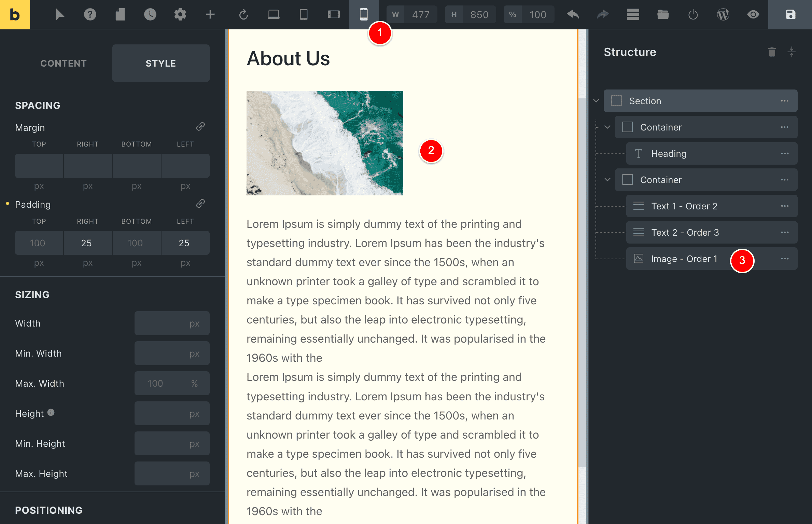Click the collapse all icon in Structure
Image resolution: width=812 pixels, height=524 pixels.
click(792, 52)
